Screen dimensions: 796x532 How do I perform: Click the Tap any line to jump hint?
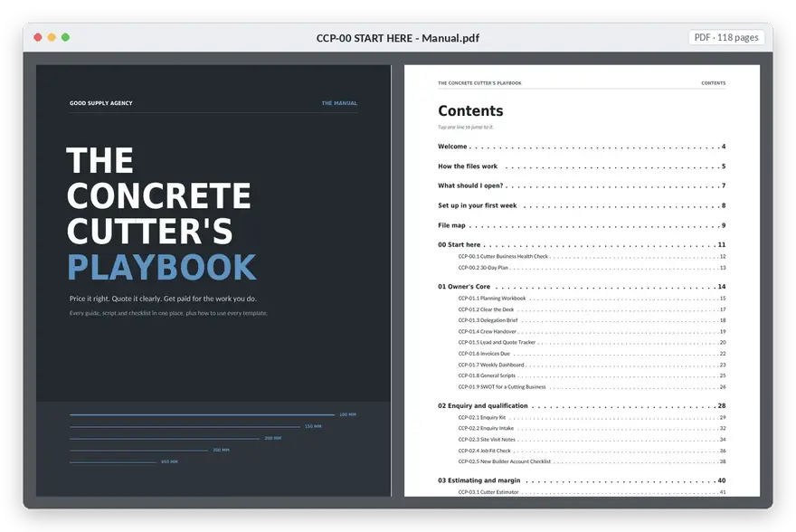[466, 128]
